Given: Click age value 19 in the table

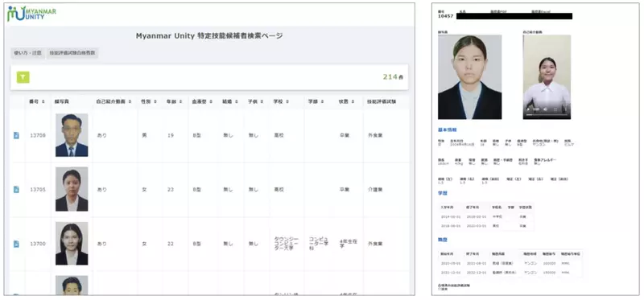Looking at the screenshot, I should (x=171, y=135).
